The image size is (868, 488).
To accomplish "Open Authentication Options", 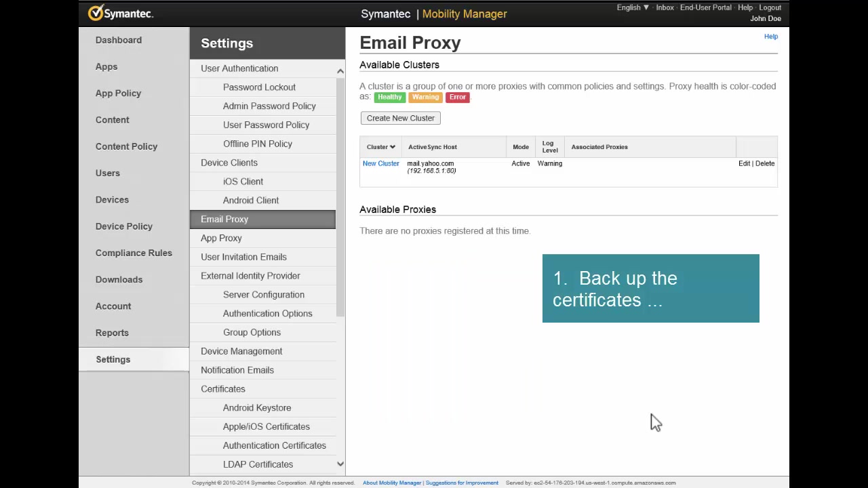I will click(268, 313).
